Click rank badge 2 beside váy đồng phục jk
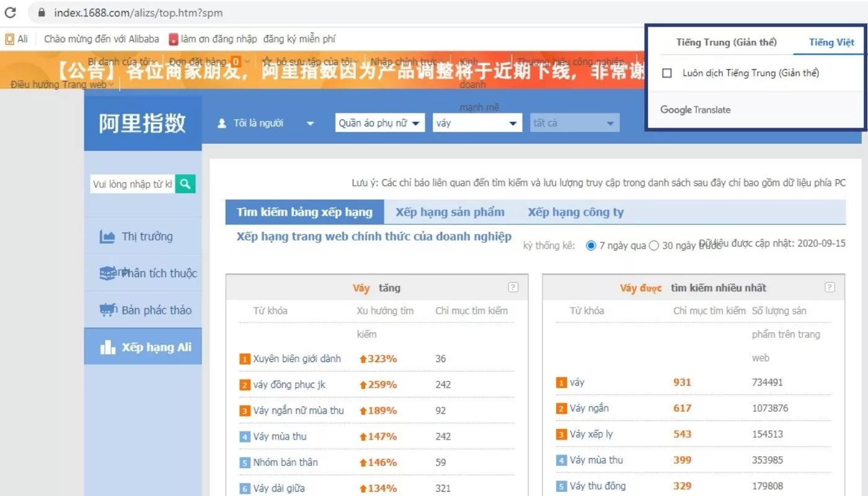Viewport: 868px width, 496px height. pos(245,385)
